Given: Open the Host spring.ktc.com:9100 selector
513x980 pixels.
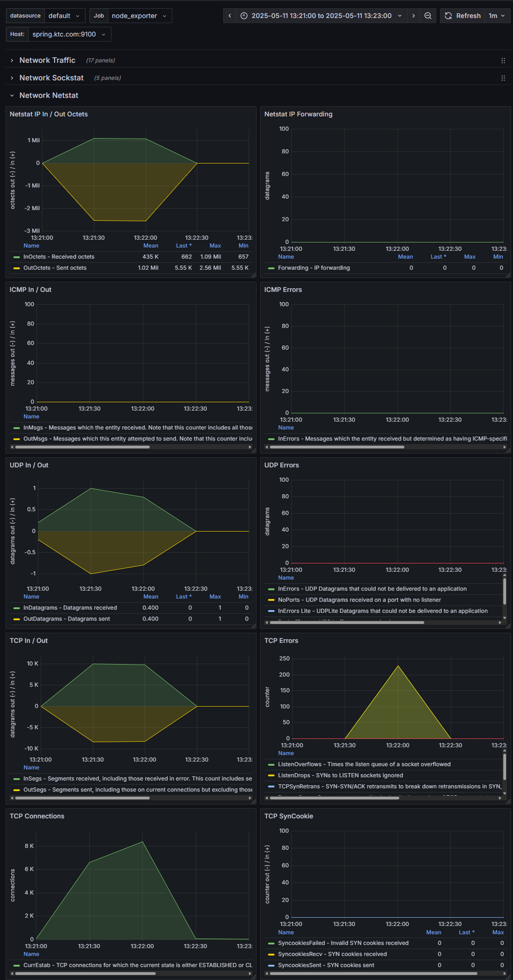Looking at the screenshot, I should tap(69, 34).
